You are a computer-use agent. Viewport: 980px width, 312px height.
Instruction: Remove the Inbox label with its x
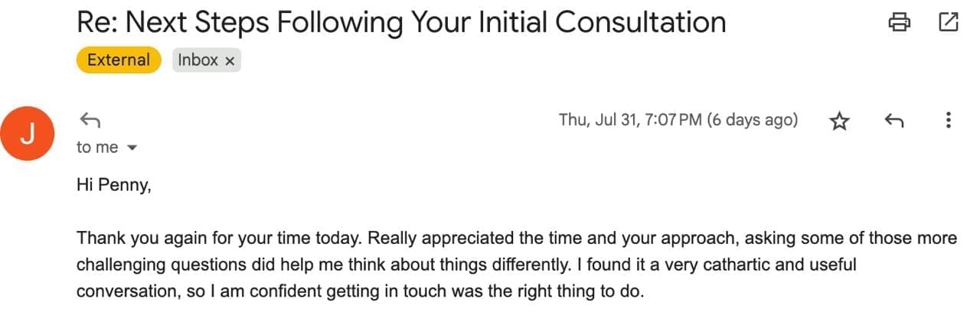230,61
